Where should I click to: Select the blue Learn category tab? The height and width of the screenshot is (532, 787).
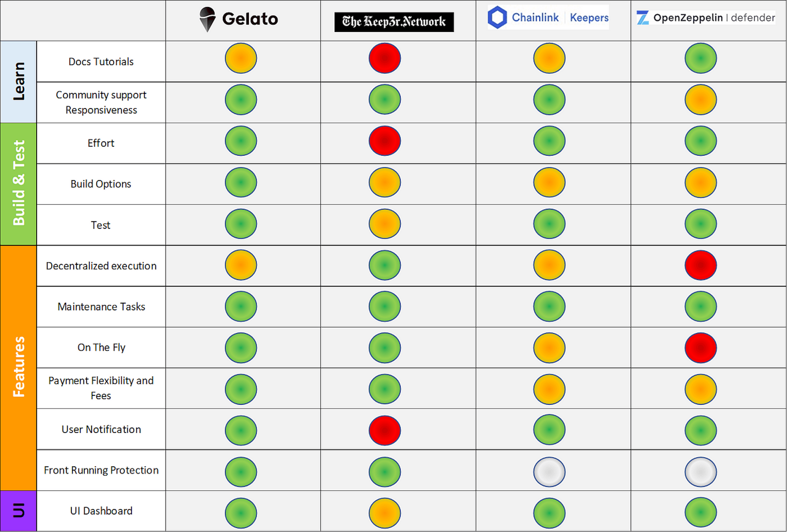(x=18, y=82)
